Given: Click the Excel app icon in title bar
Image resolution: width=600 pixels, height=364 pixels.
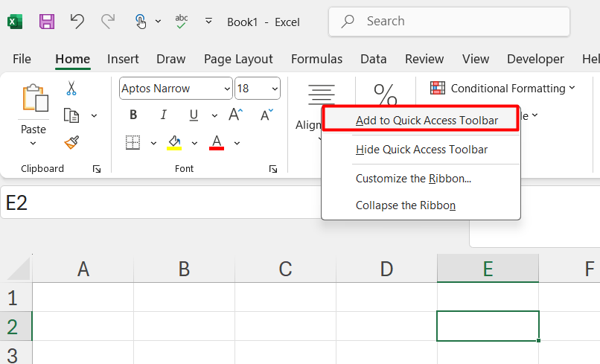Looking at the screenshot, I should 15,22.
